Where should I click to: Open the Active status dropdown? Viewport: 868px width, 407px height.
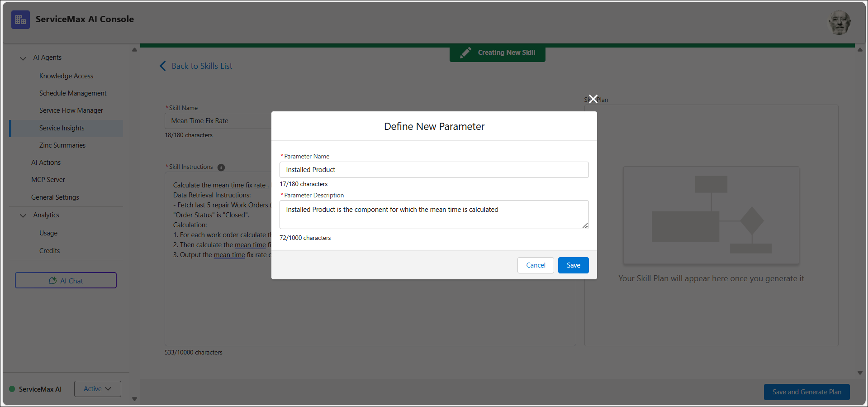point(98,389)
